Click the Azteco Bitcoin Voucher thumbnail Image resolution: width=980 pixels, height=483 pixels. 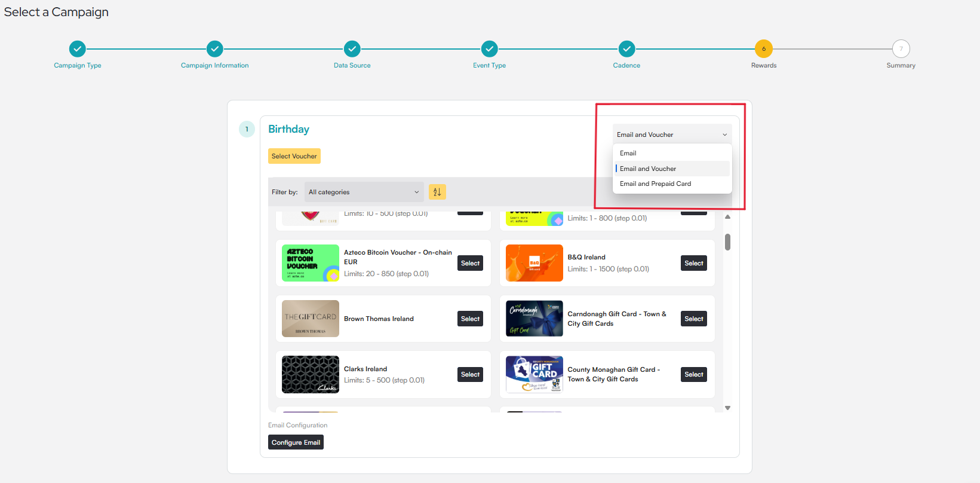click(311, 263)
